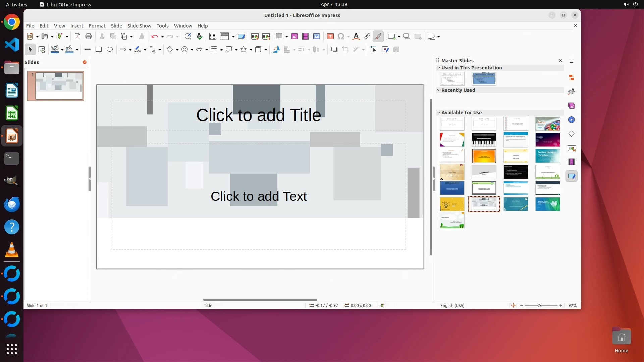Insert a text box

coord(330,37)
